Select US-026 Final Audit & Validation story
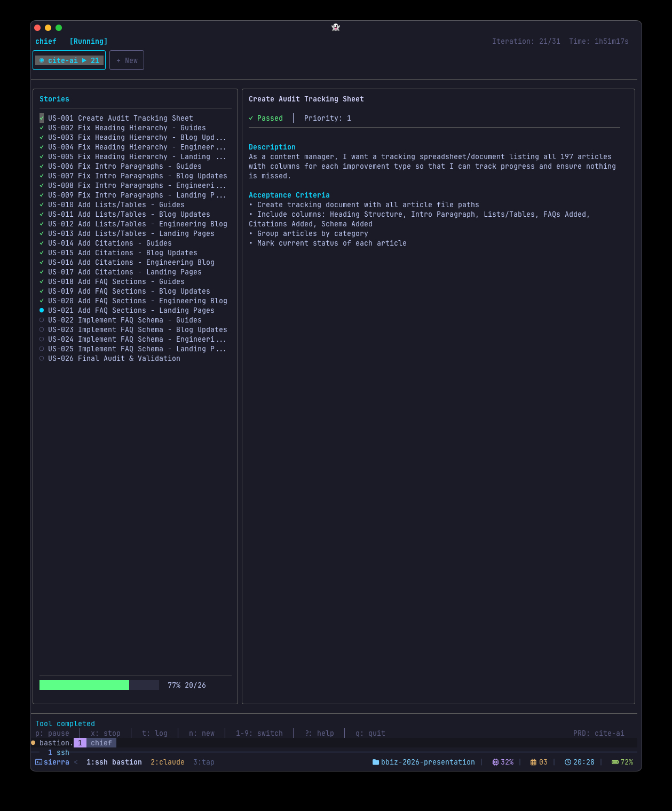 click(x=114, y=358)
